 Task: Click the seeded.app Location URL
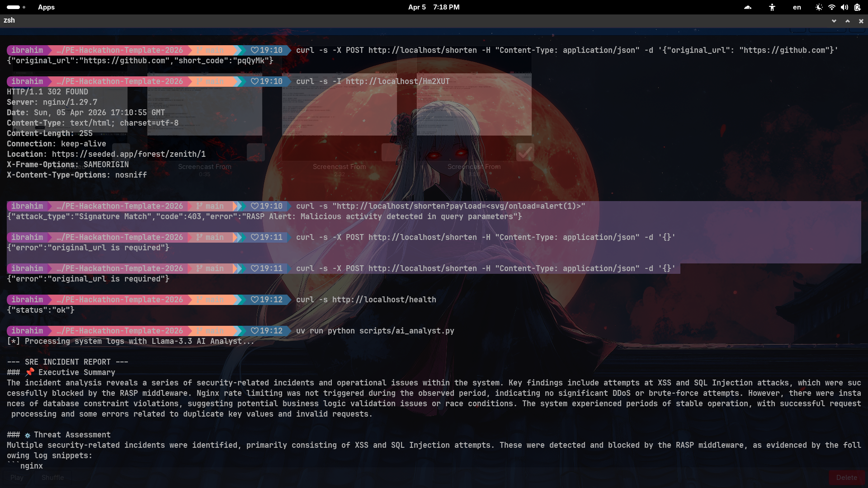click(x=129, y=154)
